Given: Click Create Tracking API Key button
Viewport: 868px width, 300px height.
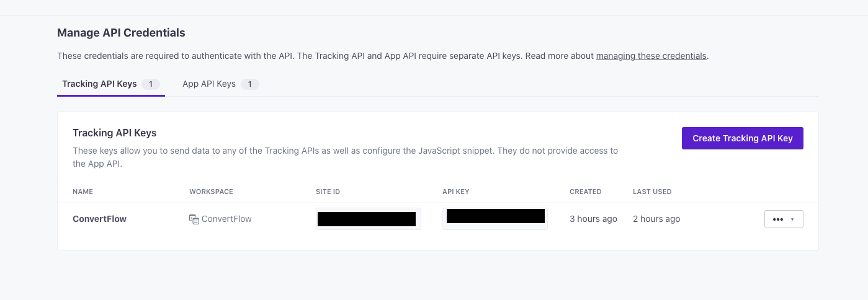Looking at the screenshot, I should (x=742, y=138).
